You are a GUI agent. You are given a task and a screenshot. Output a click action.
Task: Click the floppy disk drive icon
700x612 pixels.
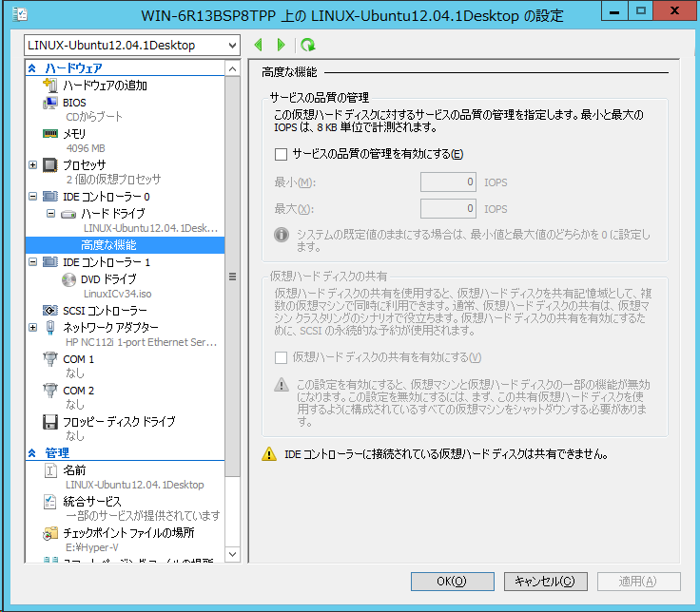[x=50, y=422]
